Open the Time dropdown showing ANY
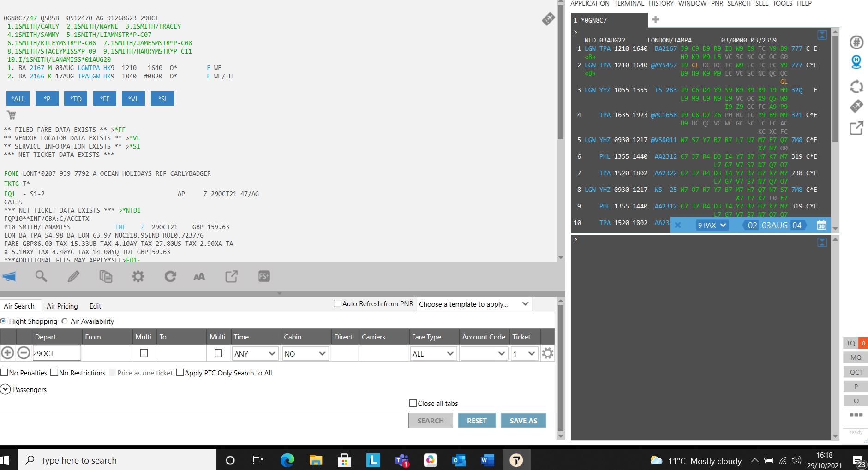Screen dimensions: 868x470 [255, 354]
